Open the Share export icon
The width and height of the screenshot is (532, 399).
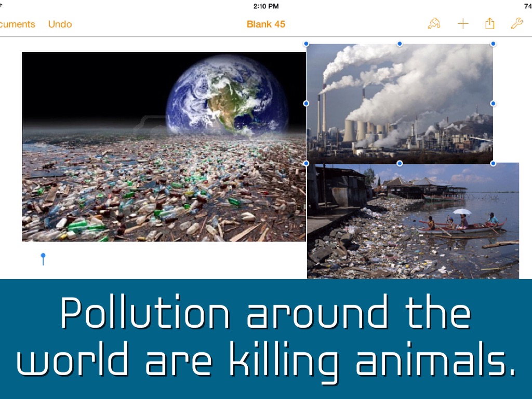point(489,24)
